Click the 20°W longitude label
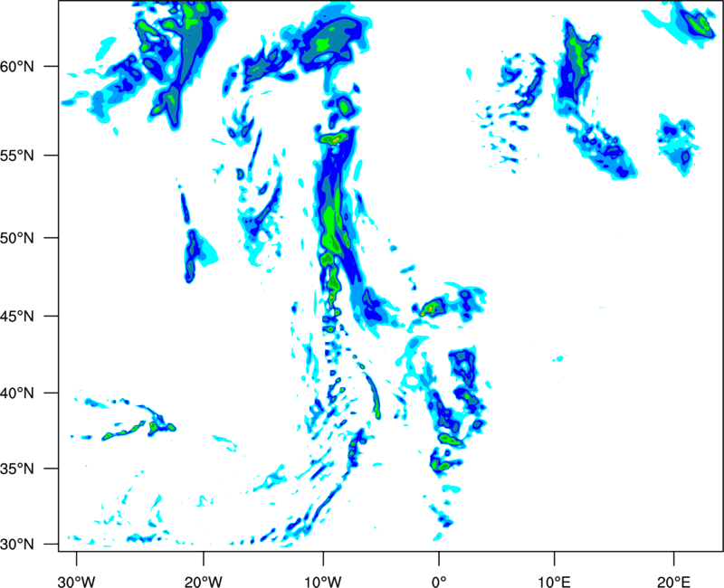Screen dimensions: 724x588 (204, 581)
